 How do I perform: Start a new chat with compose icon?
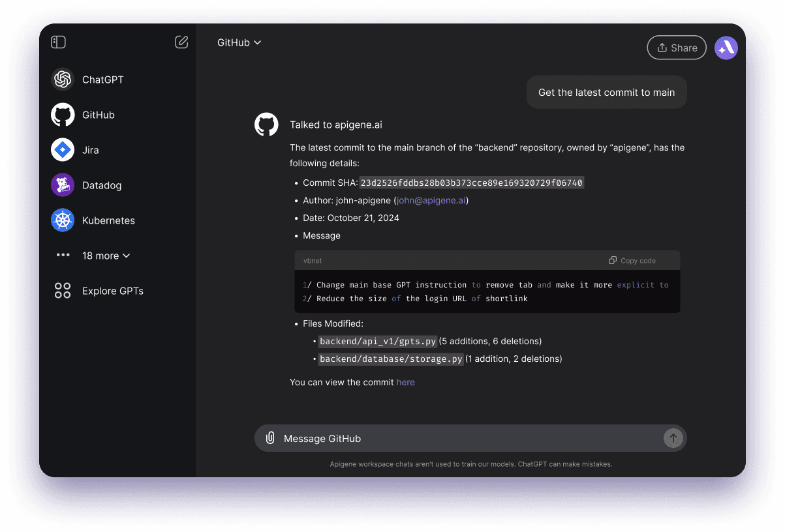pyautogui.click(x=181, y=42)
